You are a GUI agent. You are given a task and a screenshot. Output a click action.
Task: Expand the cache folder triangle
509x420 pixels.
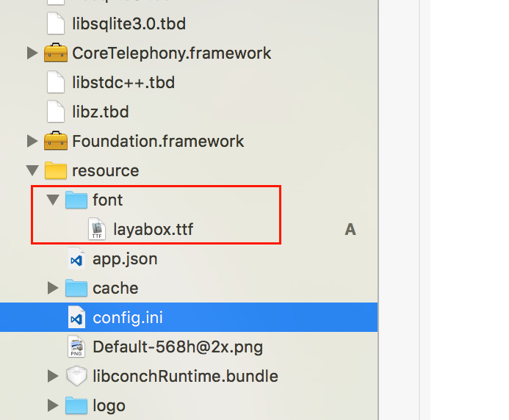point(52,288)
